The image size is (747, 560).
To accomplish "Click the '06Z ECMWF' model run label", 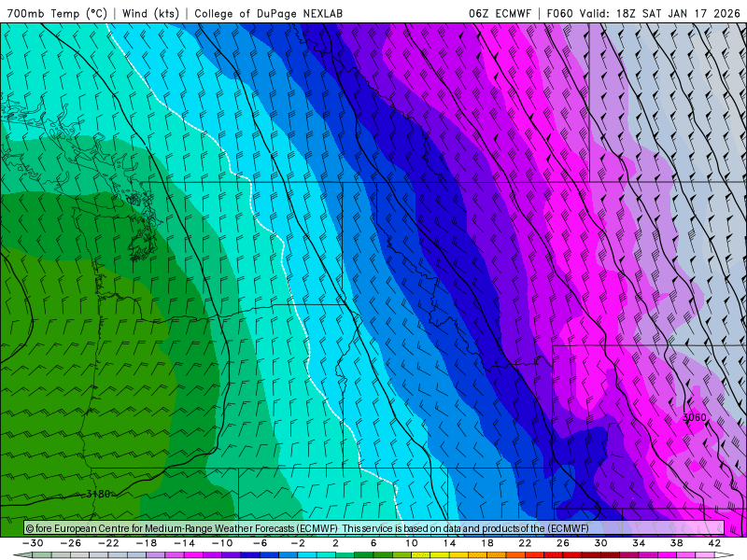I will [500, 13].
